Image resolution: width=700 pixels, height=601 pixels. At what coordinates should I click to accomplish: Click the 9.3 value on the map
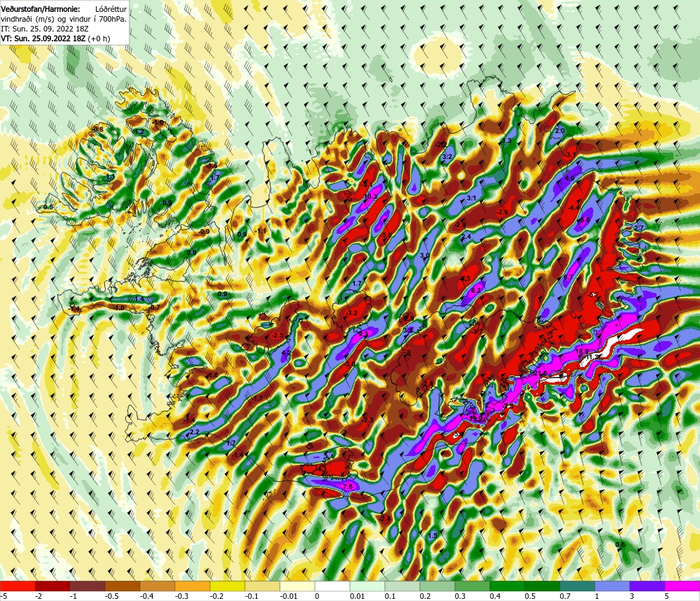(363, 333)
